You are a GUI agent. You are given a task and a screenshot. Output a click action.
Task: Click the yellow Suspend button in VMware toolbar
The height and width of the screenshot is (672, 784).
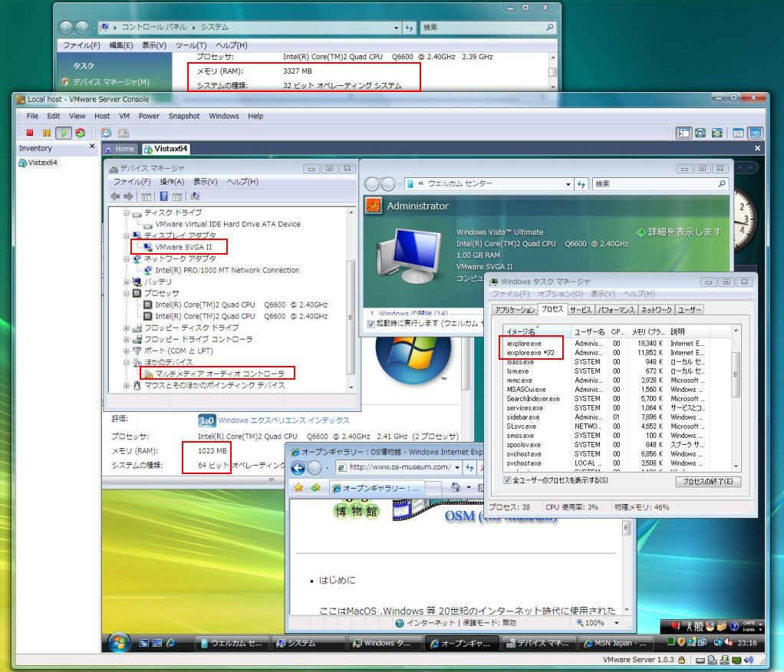(46, 133)
